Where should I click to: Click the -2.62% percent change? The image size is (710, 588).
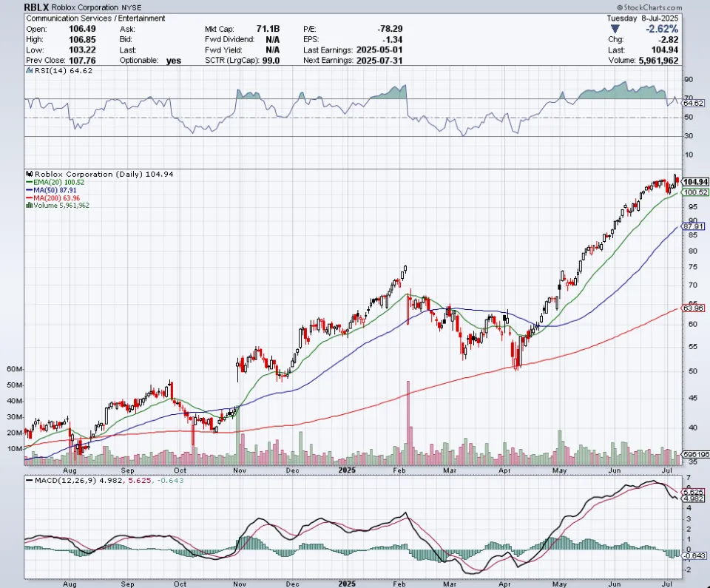click(662, 29)
